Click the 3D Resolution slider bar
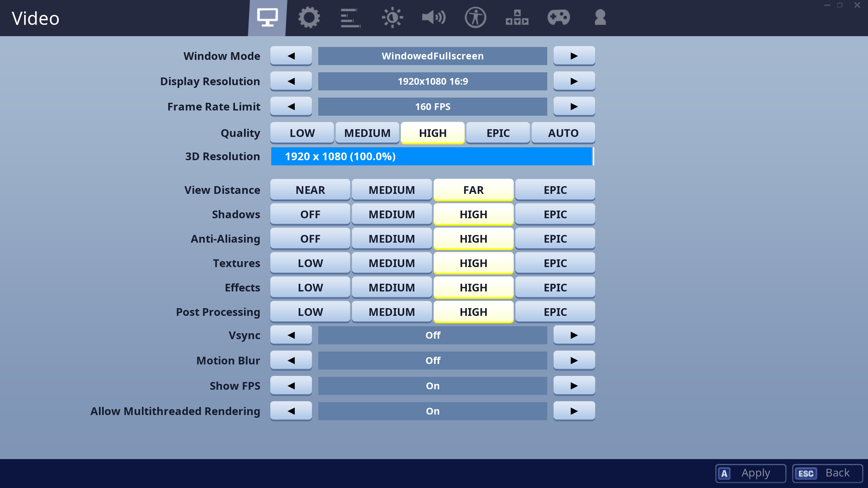The height and width of the screenshot is (488, 868). tap(432, 156)
